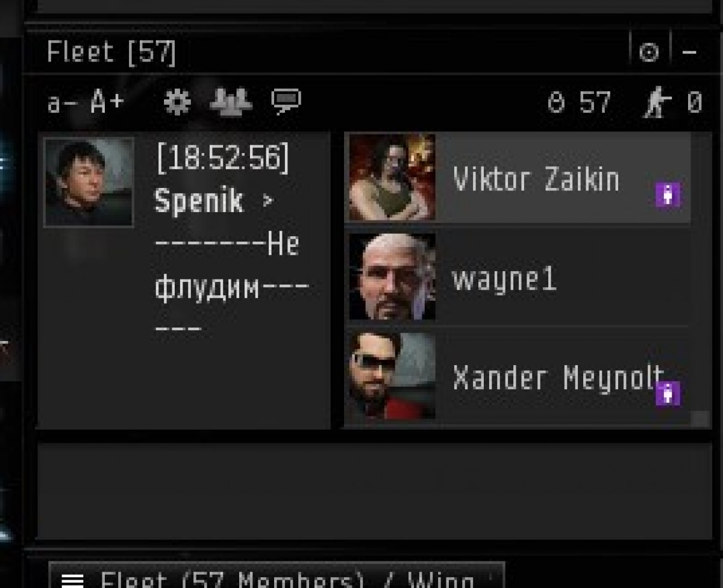Open the circular window options icon

(x=649, y=53)
